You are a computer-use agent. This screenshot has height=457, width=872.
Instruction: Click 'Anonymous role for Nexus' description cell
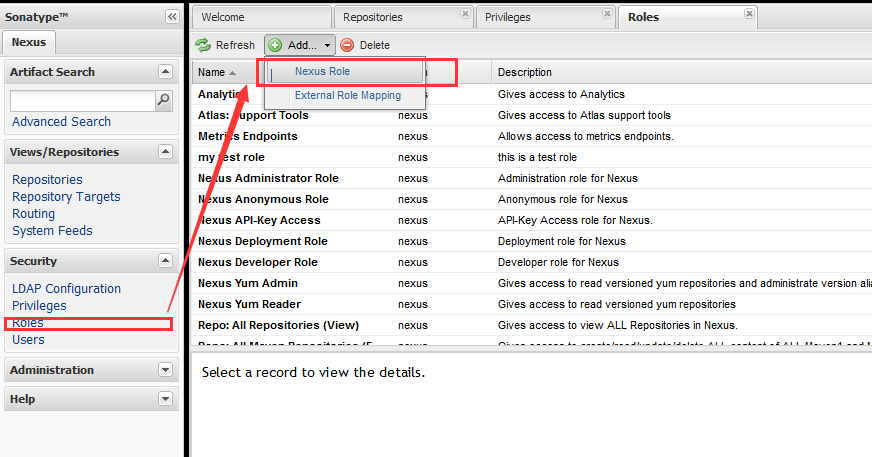pyautogui.click(x=563, y=199)
